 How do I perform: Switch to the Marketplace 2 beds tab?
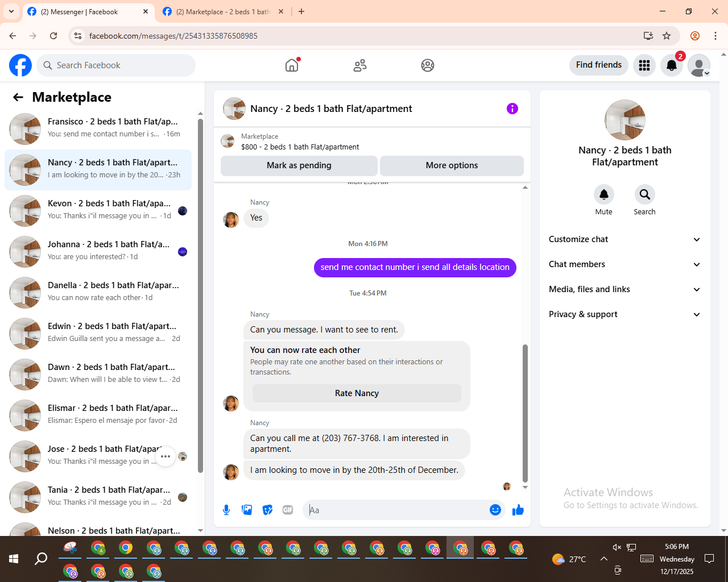[x=223, y=11]
